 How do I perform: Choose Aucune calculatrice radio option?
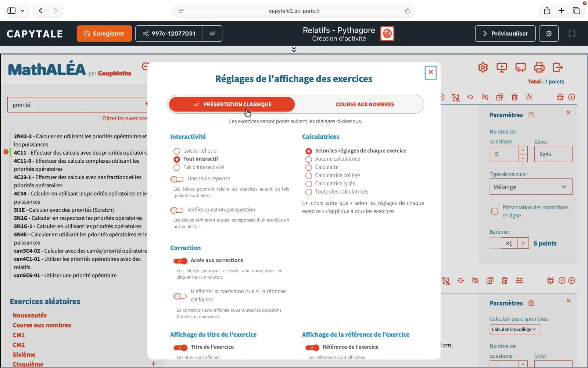309,159
